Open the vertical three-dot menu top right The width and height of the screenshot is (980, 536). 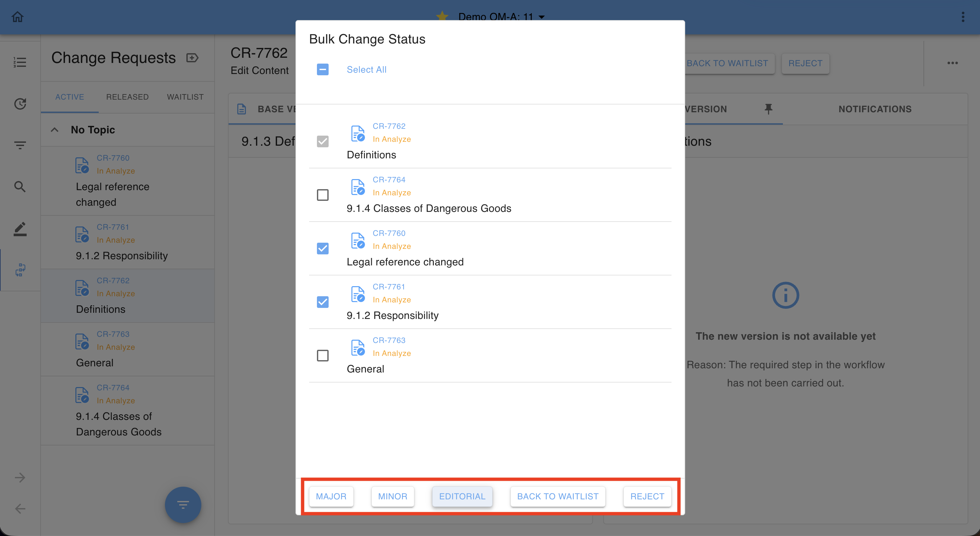coord(963,17)
